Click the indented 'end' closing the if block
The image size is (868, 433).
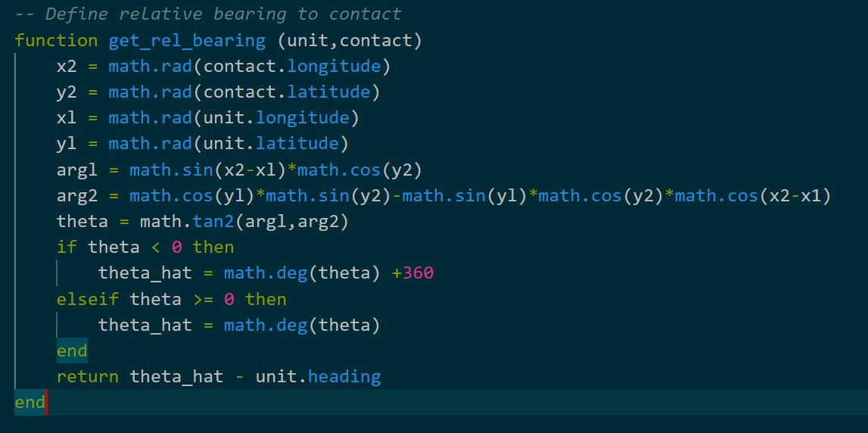point(72,351)
